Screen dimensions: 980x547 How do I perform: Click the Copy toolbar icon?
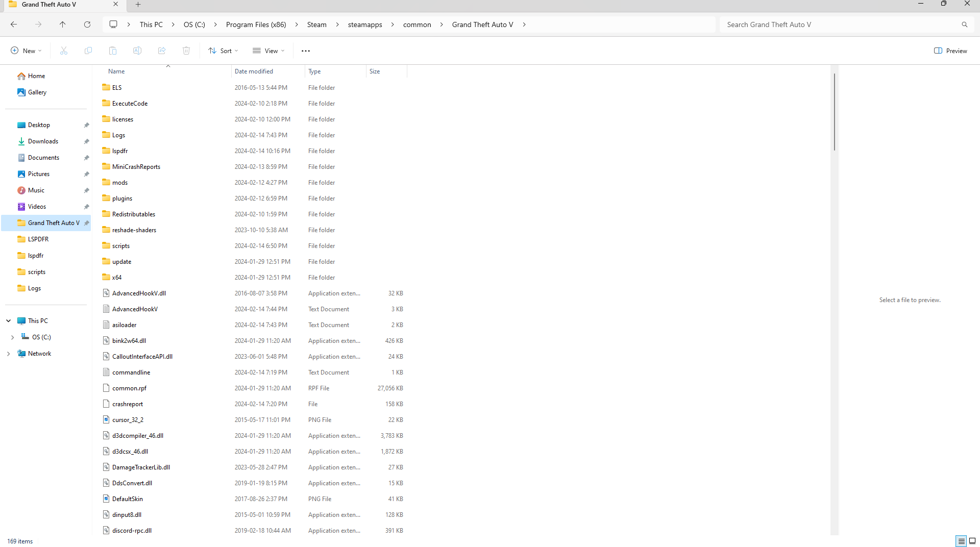click(88, 51)
